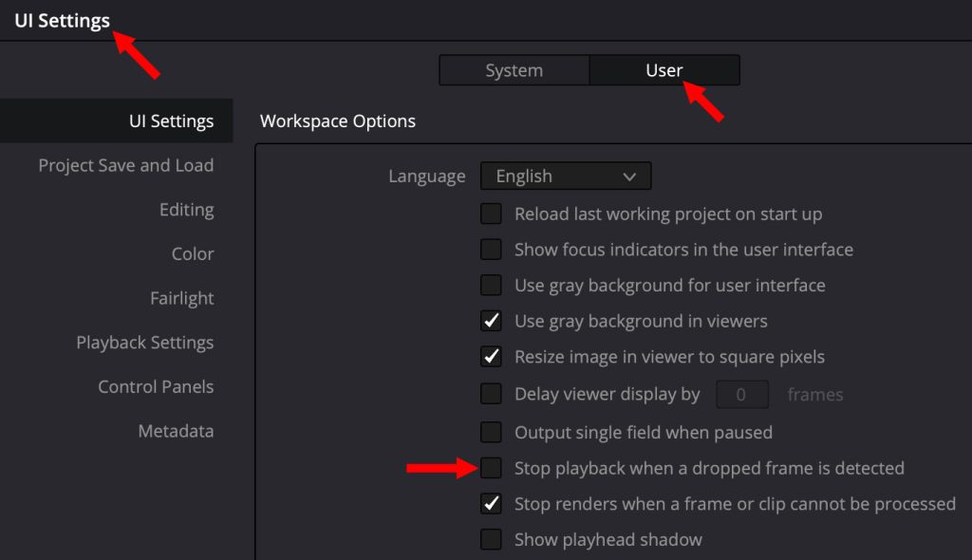Open the Control Panels settings page

coord(156,386)
